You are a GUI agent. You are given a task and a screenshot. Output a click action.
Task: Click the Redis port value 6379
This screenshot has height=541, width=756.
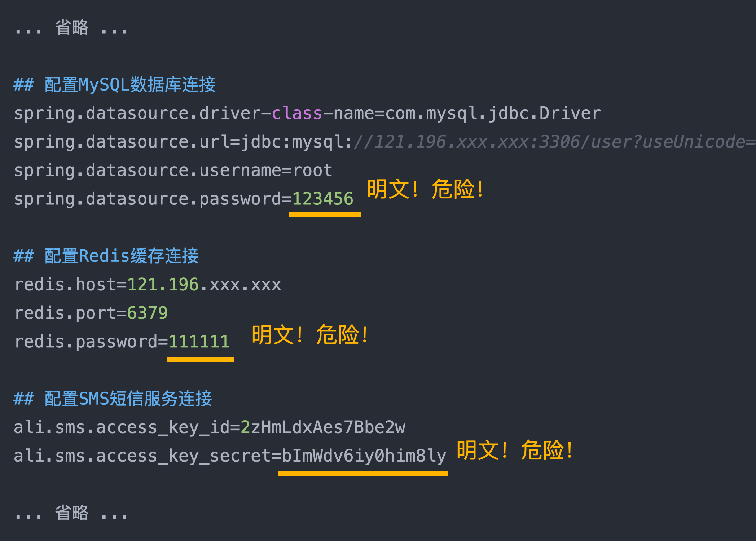coord(147,313)
